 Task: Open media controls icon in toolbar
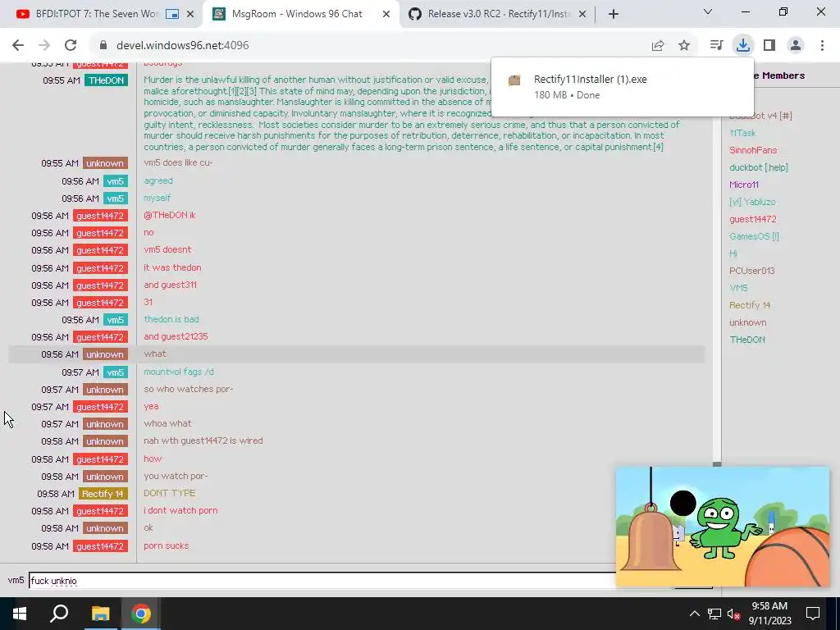(716, 46)
